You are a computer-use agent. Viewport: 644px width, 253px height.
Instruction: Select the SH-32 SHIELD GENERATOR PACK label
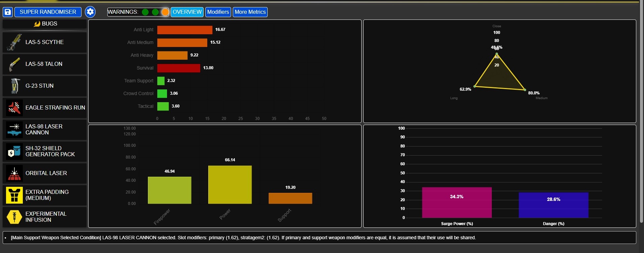pyautogui.click(x=50, y=152)
